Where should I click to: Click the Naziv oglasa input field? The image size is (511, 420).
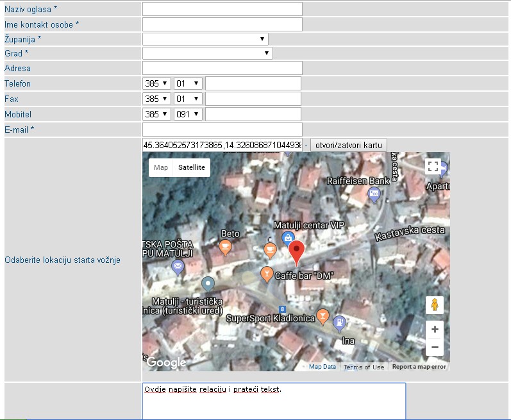pyautogui.click(x=222, y=9)
